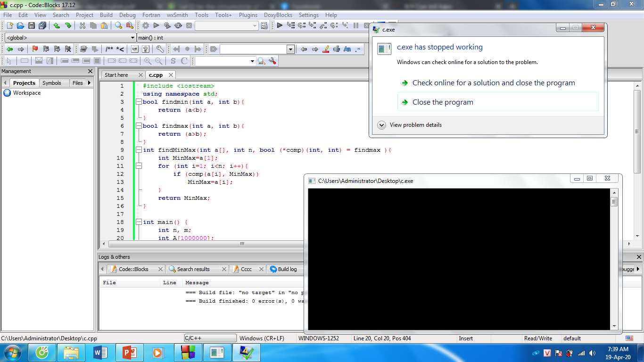Viewport: 644px width, 362px height.
Task: Choose Check online for a solution and close
Action: (493, 83)
